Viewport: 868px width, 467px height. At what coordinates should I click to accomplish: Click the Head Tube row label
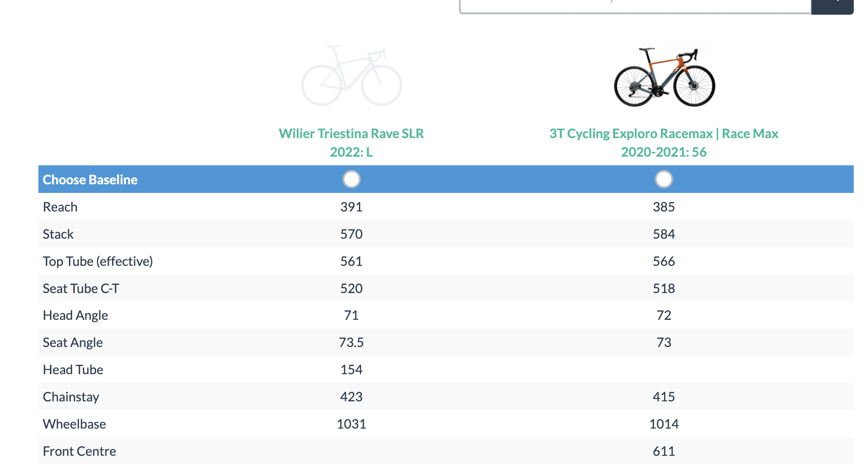coord(73,370)
